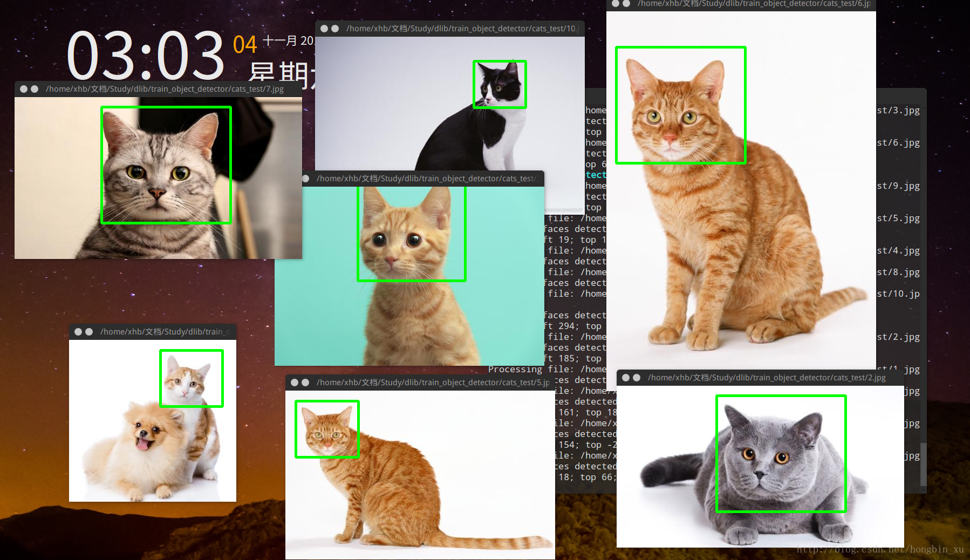This screenshot has height=560, width=970.
Task: Click 'st/9.jpg' text in the terminal
Action: point(898,186)
